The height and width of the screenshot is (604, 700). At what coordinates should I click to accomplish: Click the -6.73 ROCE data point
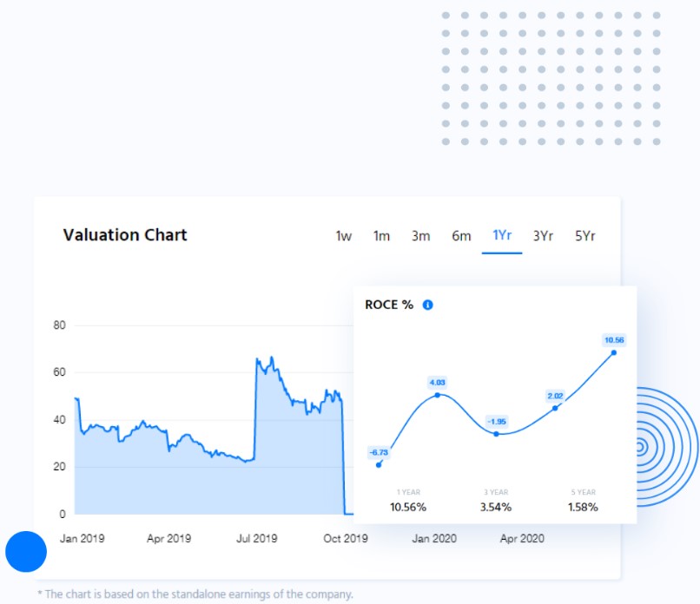tap(379, 464)
